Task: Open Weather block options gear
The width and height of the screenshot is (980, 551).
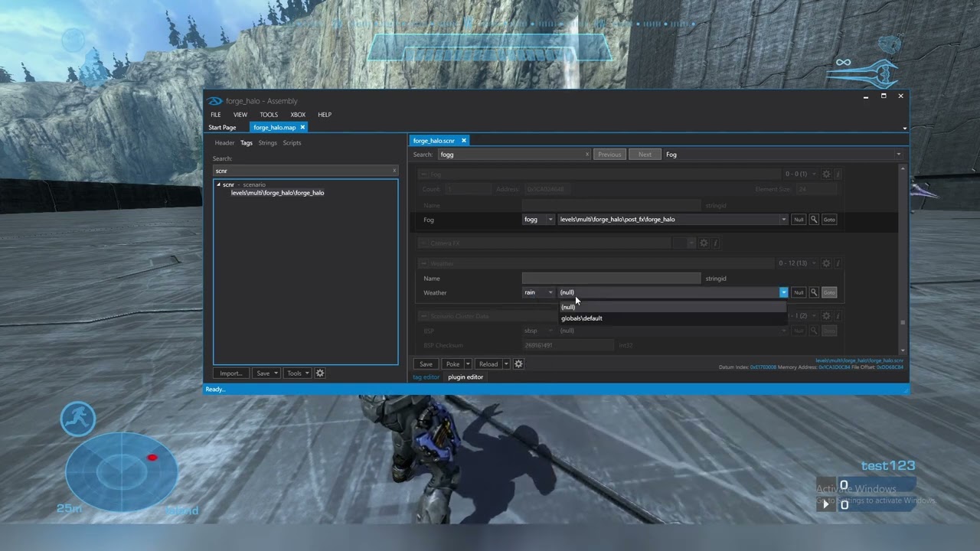Action: 826,263
